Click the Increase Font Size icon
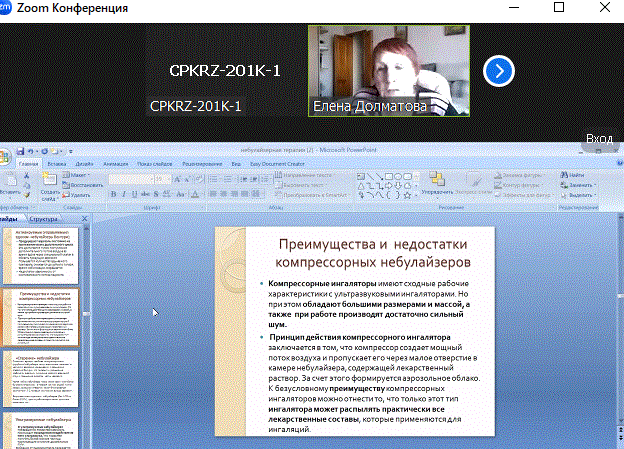624x449 pixels. point(177,179)
